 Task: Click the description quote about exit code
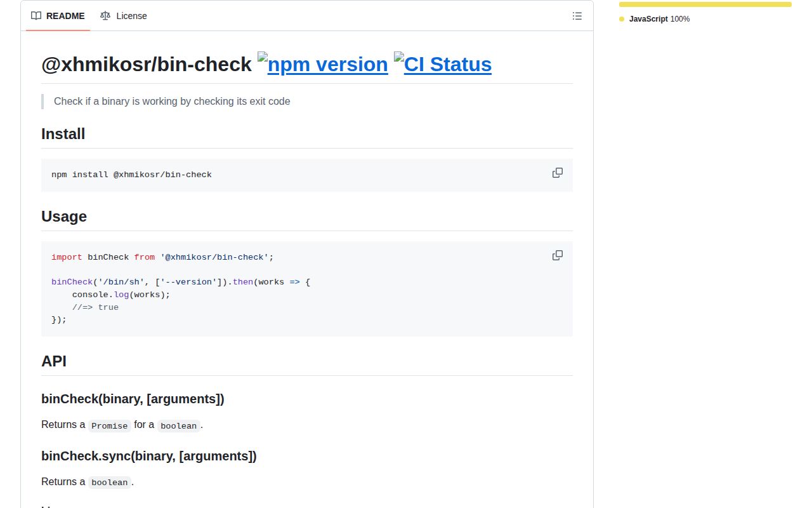[x=172, y=101]
